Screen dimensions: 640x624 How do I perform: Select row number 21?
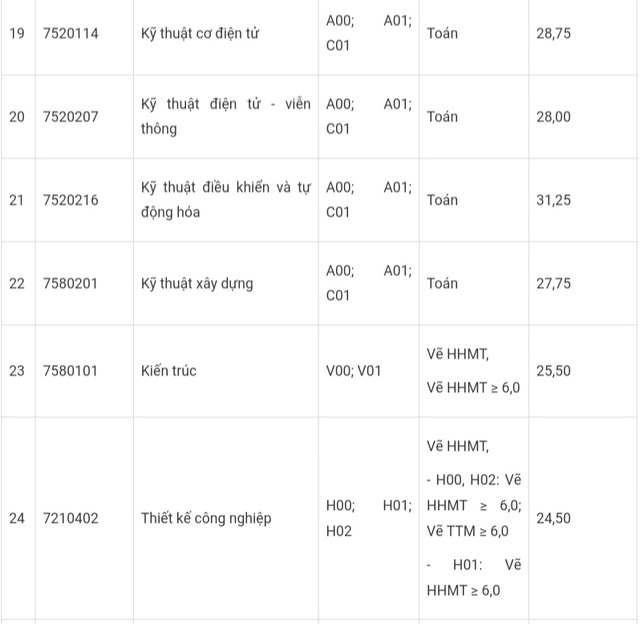click(17, 200)
